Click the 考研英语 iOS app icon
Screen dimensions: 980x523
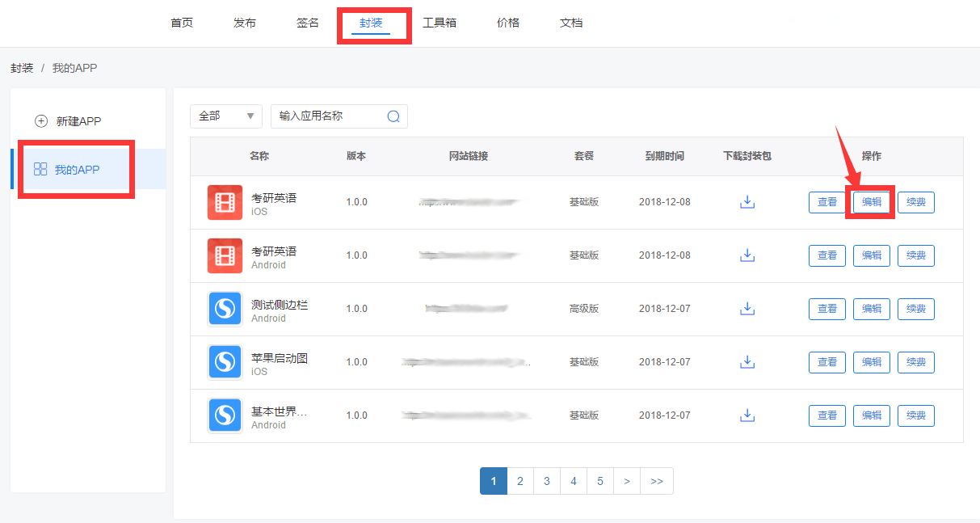coord(225,202)
